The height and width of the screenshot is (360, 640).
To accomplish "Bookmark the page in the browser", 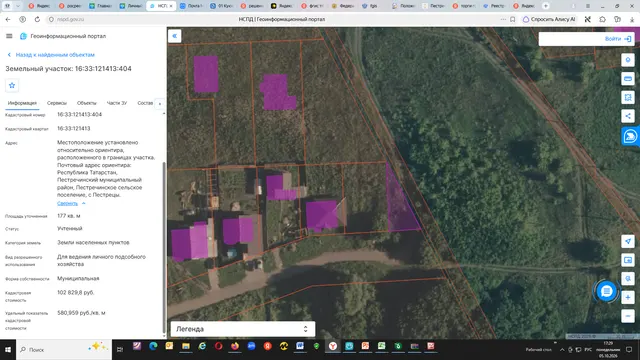I will coord(513,19).
